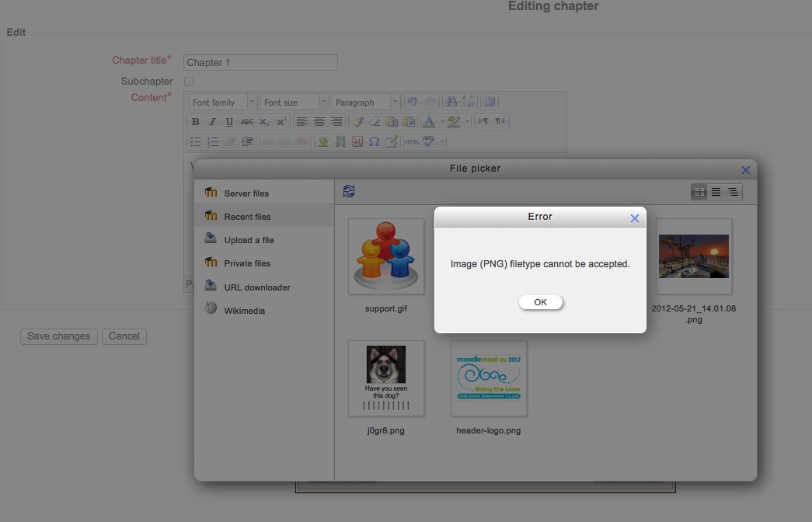Click the Undo icon in editor toolbar
The width and height of the screenshot is (812, 522).
click(x=412, y=102)
